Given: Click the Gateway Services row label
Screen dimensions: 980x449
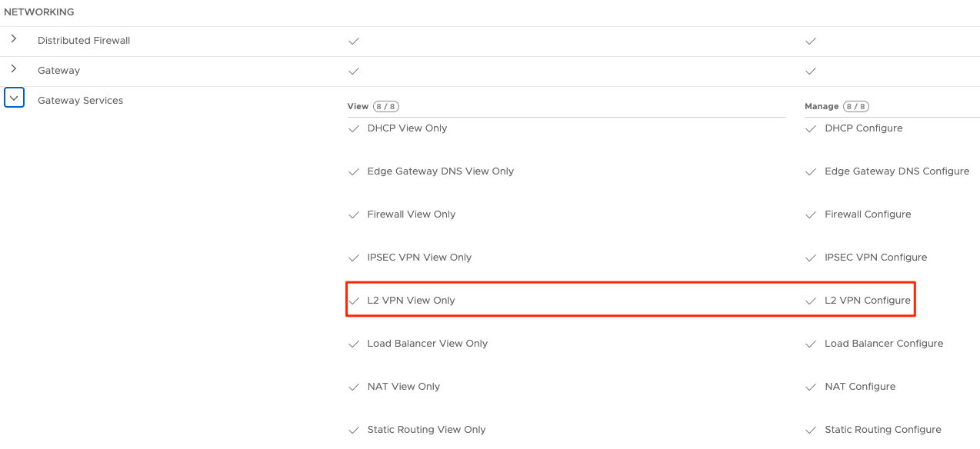Looking at the screenshot, I should pyautogui.click(x=80, y=101).
